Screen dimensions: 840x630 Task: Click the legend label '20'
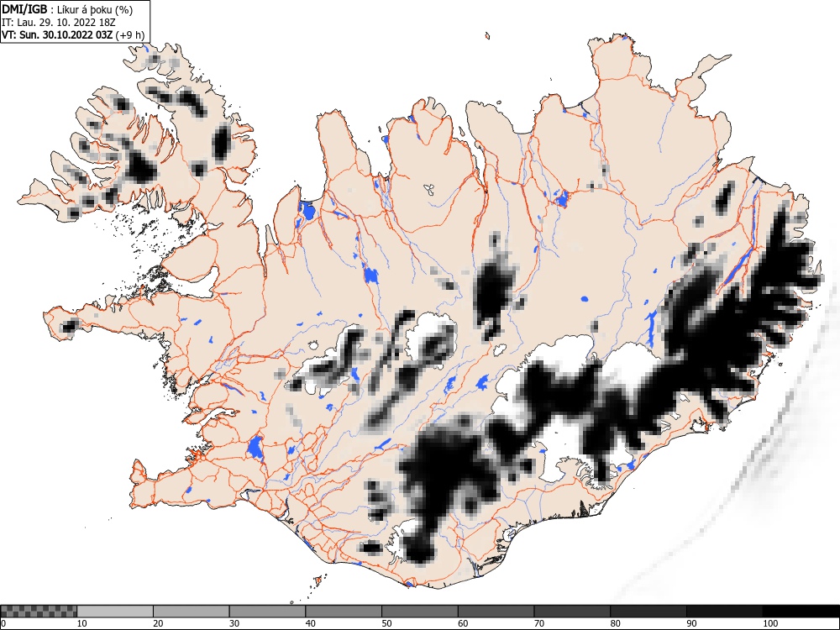(x=158, y=623)
